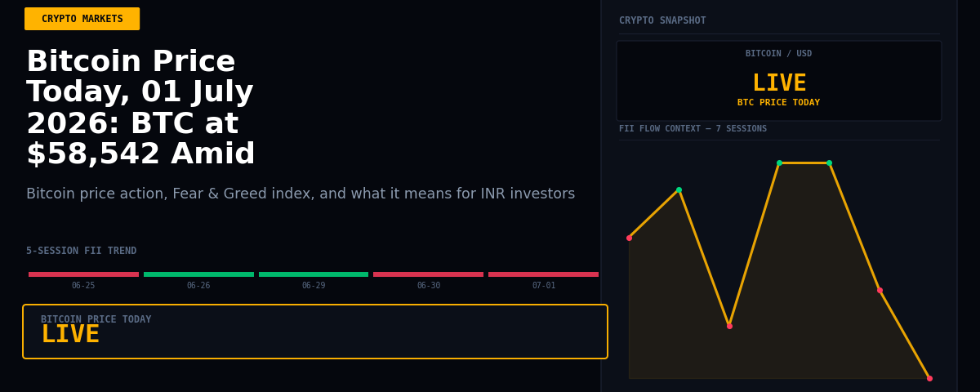Click the subtitle about INR investors
Screen dimensions: 980x392
click(x=301, y=194)
